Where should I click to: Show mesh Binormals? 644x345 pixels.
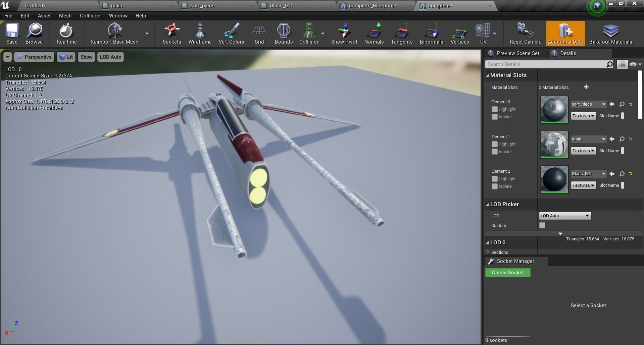(431, 34)
